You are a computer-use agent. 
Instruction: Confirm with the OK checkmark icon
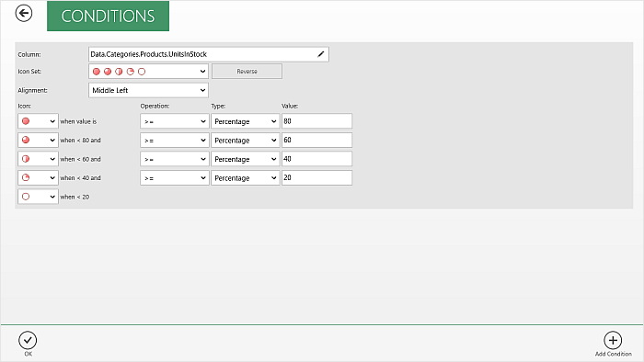click(x=28, y=340)
